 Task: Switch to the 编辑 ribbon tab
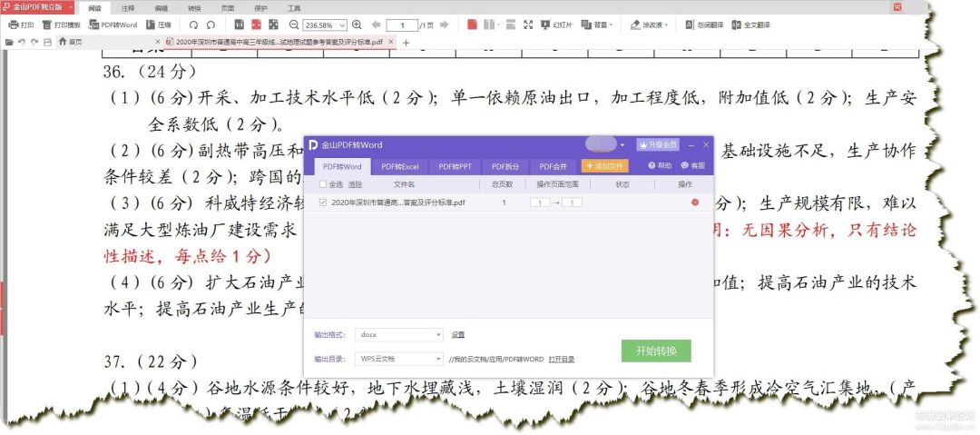162,9
